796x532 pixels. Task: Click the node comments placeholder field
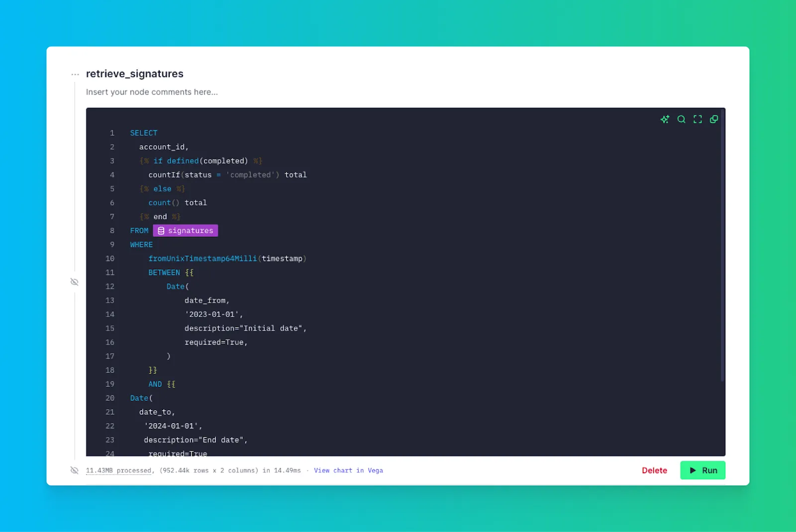(x=152, y=92)
